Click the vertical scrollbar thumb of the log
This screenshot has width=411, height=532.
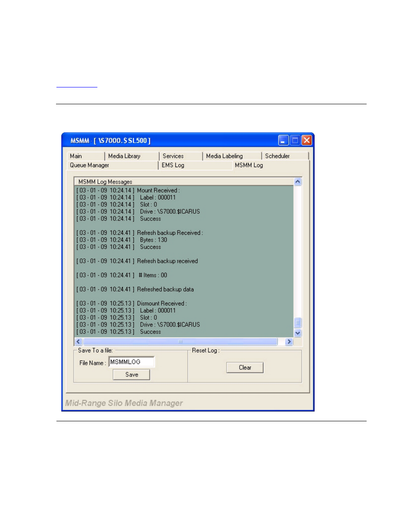point(298,323)
